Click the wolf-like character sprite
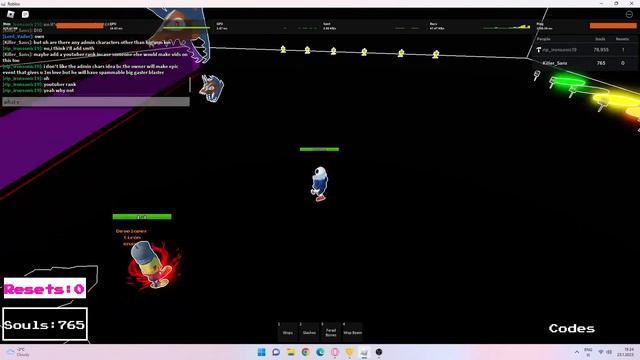Viewport: 640px width, 360px height. (211, 88)
